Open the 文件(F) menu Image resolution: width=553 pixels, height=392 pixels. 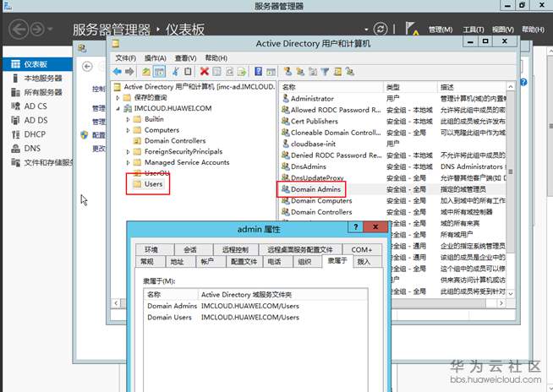tap(125, 58)
